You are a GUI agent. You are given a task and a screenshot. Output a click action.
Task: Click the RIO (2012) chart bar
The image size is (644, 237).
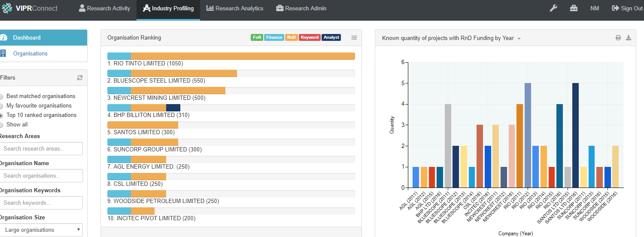click(528, 135)
